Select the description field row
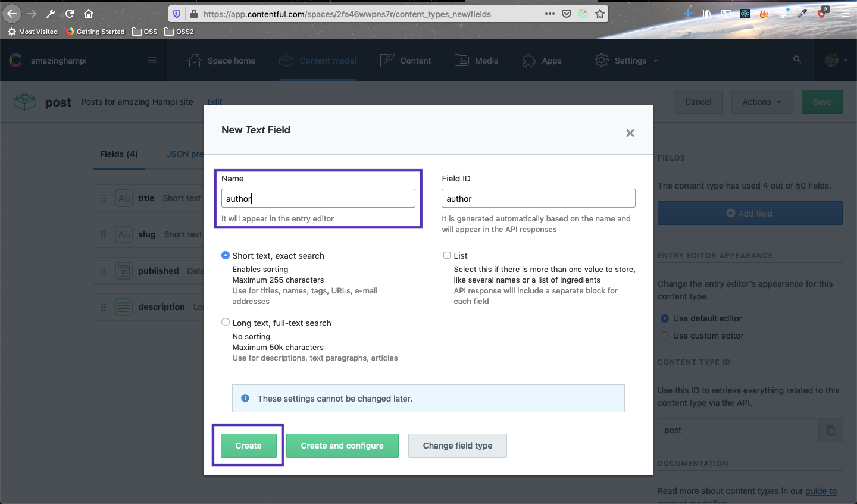Image resolution: width=857 pixels, height=504 pixels. coord(149,307)
